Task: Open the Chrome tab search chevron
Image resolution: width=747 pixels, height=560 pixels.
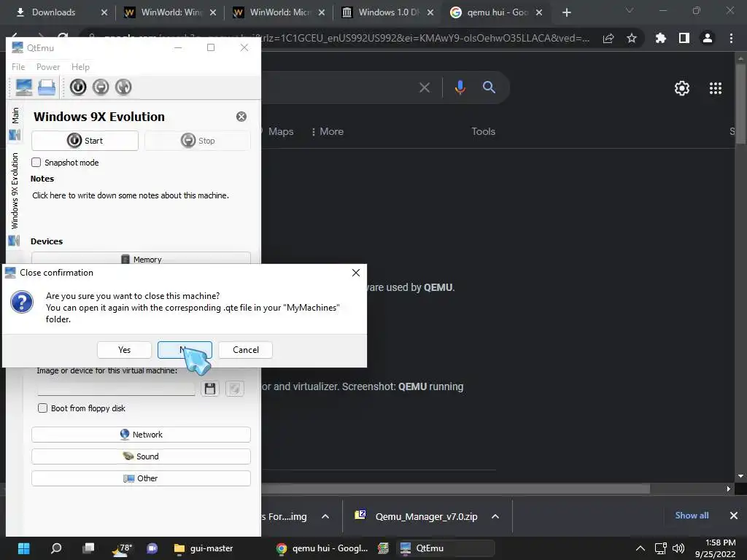Action: (x=630, y=10)
